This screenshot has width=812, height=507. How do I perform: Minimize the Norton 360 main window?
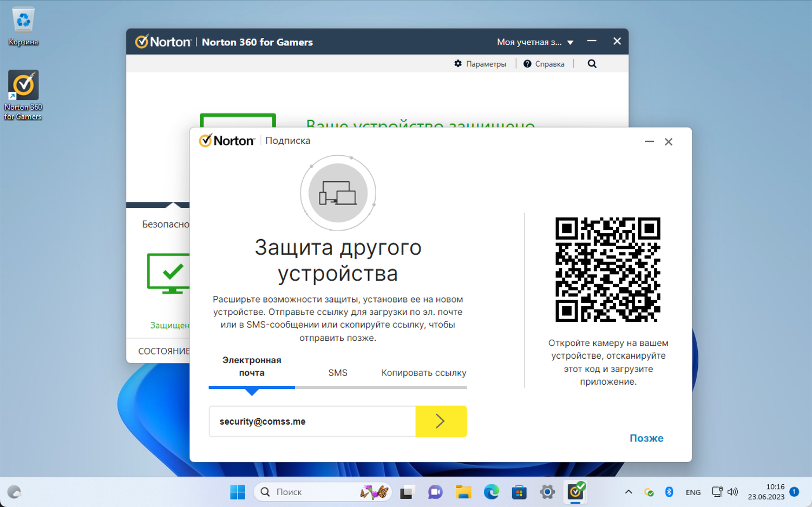(x=592, y=41)
